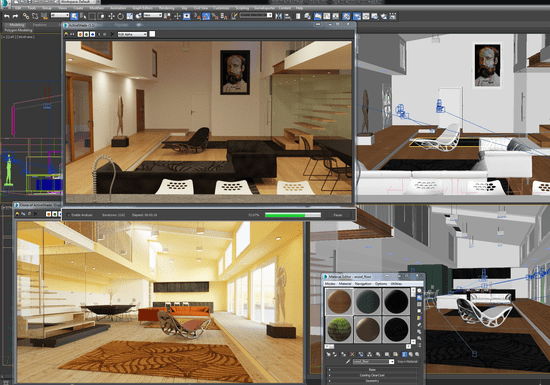The width and height of the screenshot is (550, 385).
Task: Click the pick material eyedropper icon
Action: pos(347,361)
